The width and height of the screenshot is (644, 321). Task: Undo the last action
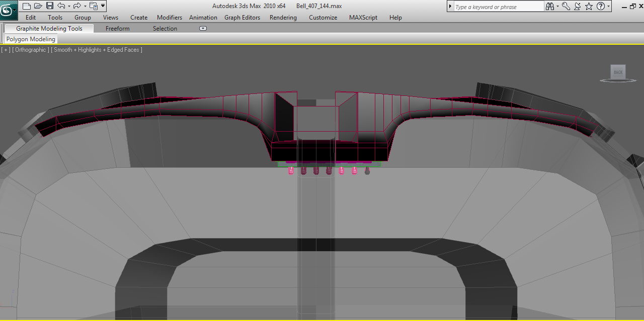point(61,6)
